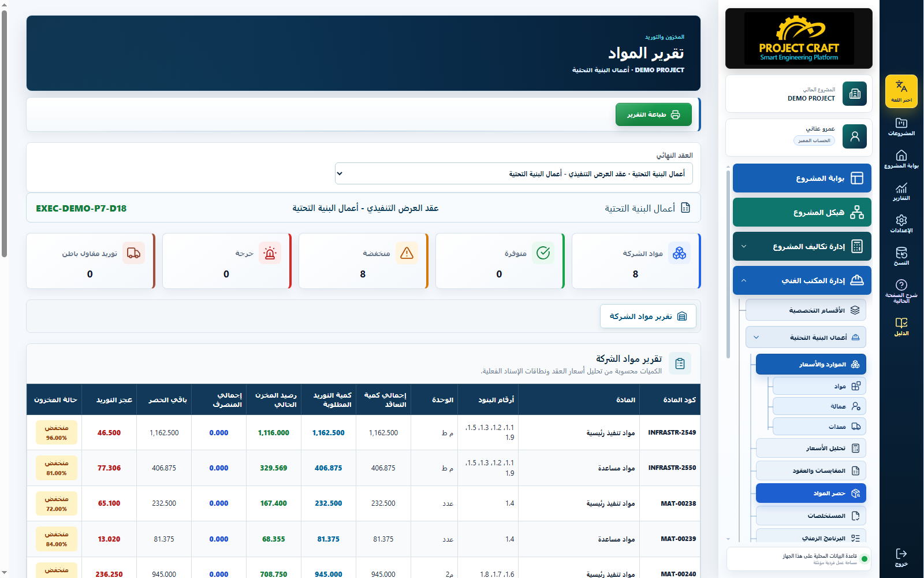Image resolution: width=924 pixels, height=578 pixels.
Task: Click current stock value 329.569
Action: click(x=273, y=468)
